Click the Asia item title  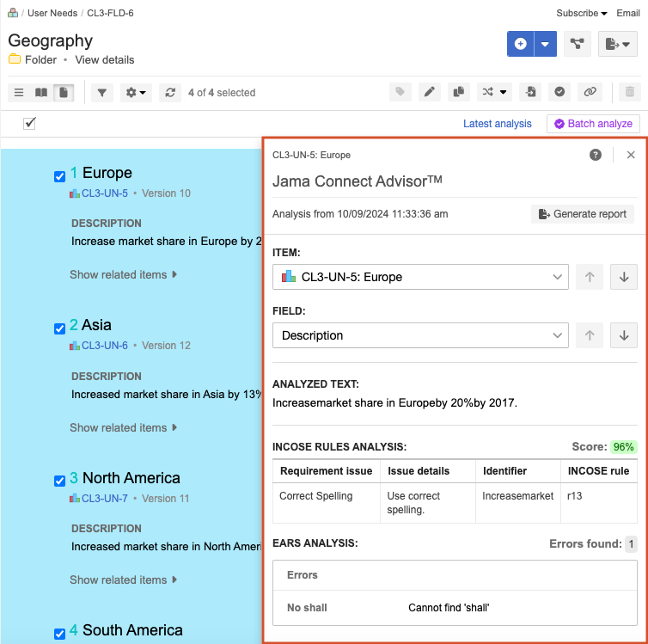(x=96, y=325)
